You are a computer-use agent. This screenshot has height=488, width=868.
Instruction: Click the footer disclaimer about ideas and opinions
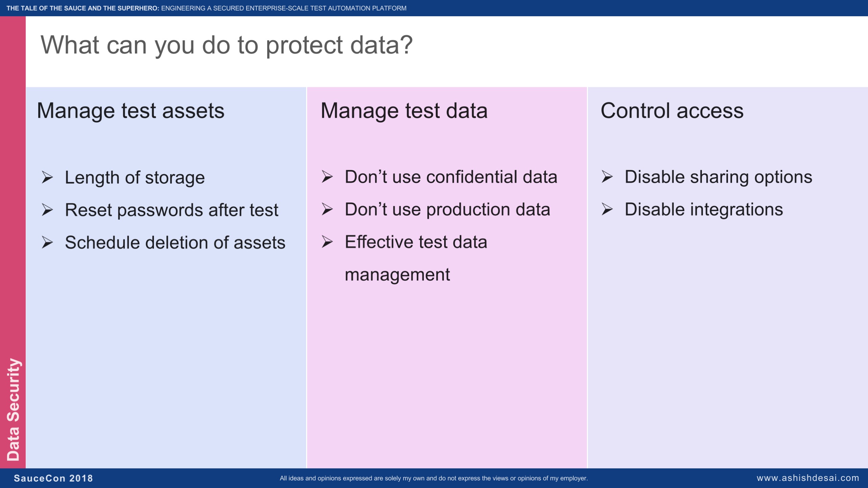434,478
